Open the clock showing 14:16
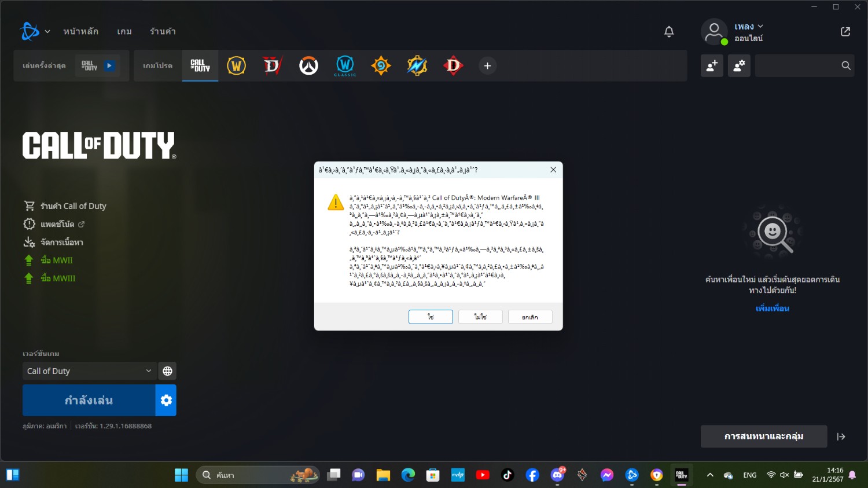Viewport: 868px width, 488px height. click(828, 475)
